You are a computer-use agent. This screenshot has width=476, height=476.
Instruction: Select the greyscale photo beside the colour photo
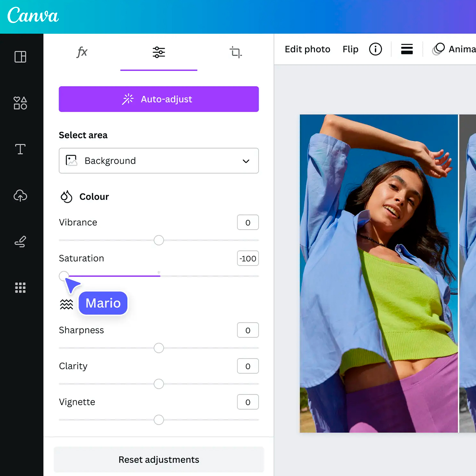coord(468,274)
